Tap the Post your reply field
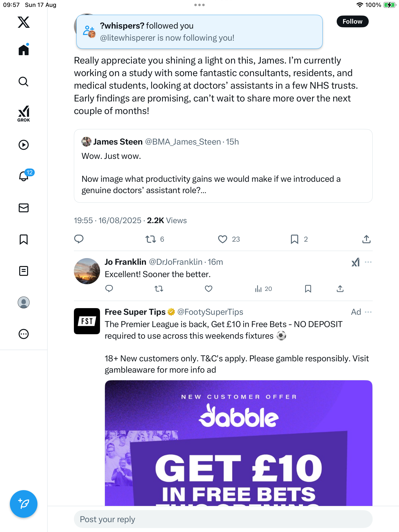This screenshot has width=399, height=532. tap(223, 519)
